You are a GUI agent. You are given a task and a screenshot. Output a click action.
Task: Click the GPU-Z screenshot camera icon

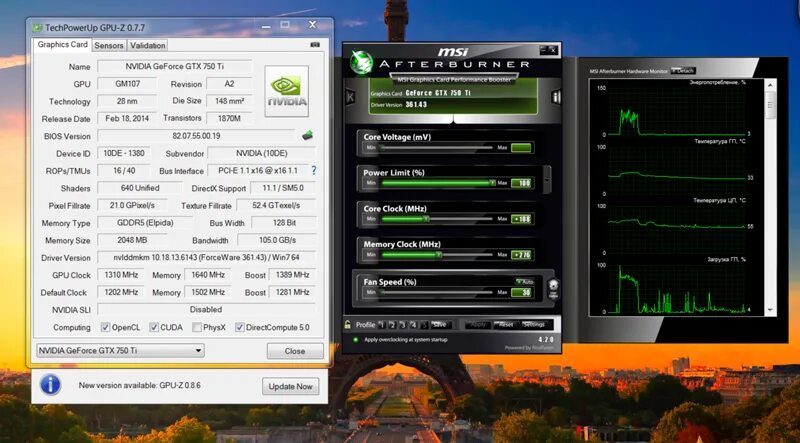[x=315, y=45]
